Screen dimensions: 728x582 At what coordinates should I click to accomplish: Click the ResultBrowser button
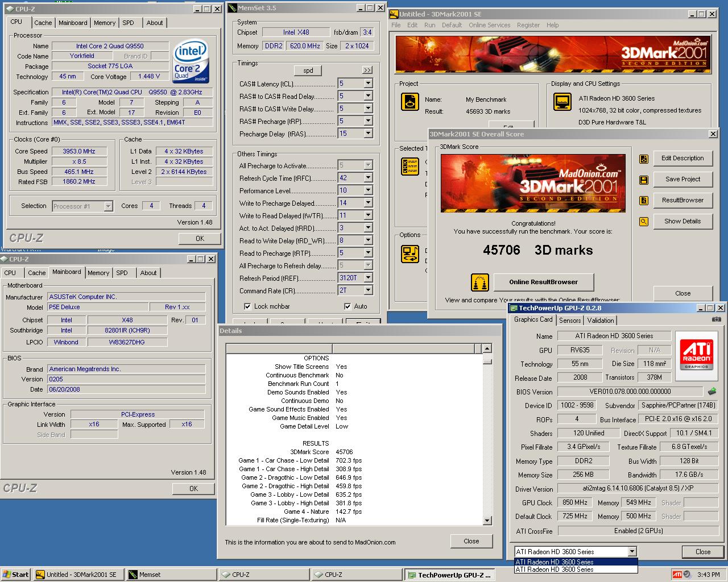coord(683,200)
